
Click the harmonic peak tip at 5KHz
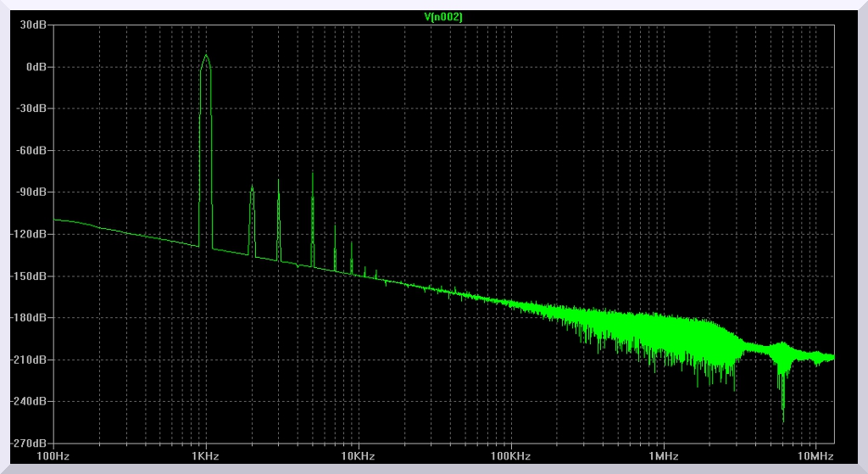[313, 174]
